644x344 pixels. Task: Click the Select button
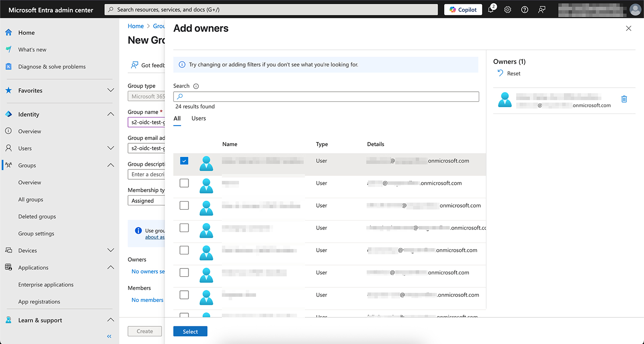coord(190,331)
